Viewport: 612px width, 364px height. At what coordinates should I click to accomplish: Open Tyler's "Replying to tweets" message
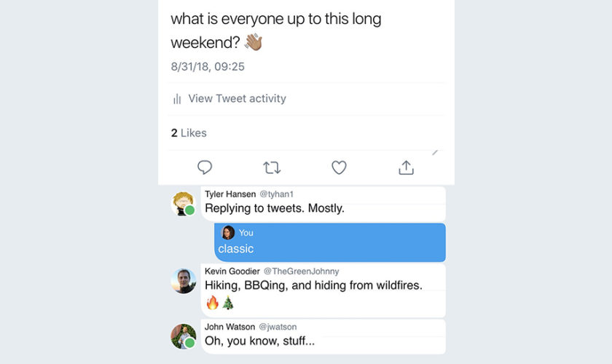[x=275, y=208]
